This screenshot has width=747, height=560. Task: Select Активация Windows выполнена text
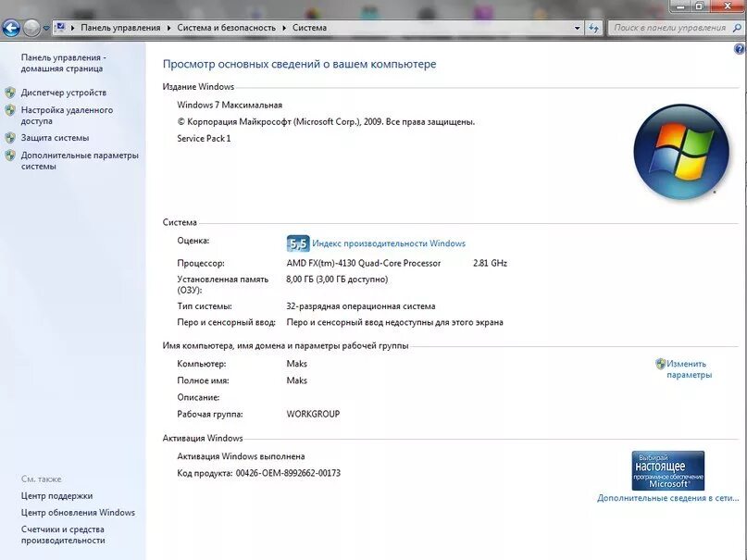click(x=241, y=456)
